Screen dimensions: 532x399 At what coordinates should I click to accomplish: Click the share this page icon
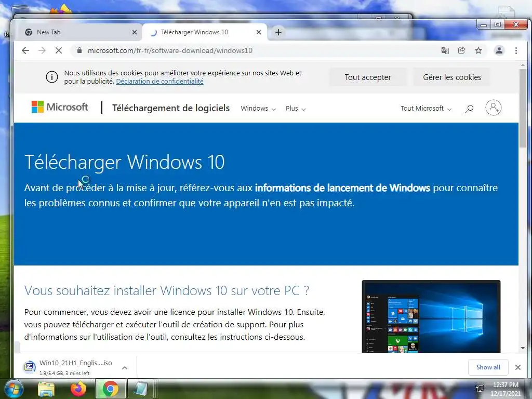click(x=461, y=50)
